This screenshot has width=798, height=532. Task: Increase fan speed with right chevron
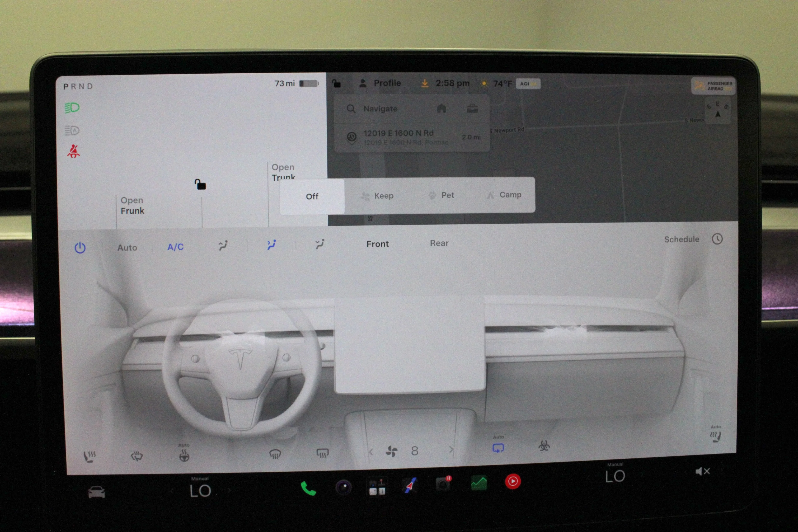pos(451,450)
